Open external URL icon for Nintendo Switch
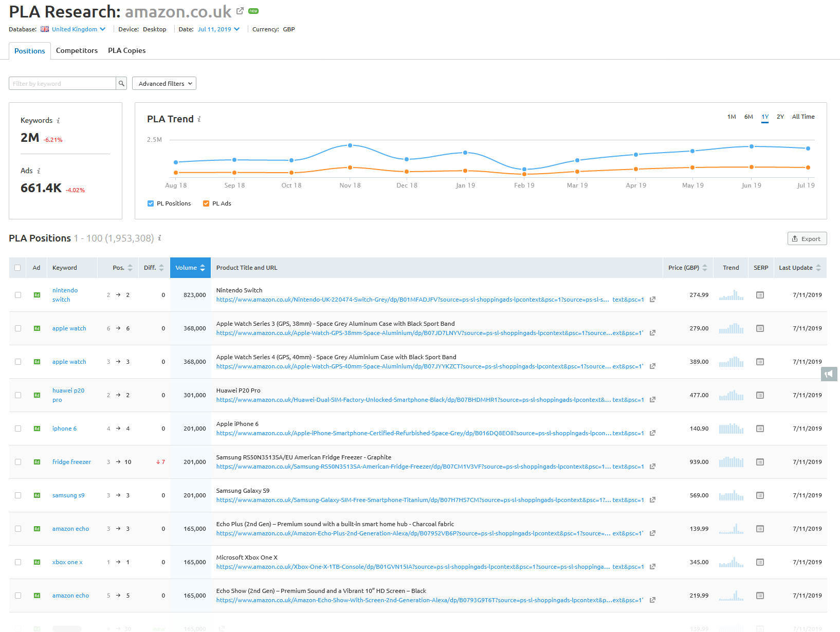The height and width of the screenshot is (632, 840). click(652, 300)
